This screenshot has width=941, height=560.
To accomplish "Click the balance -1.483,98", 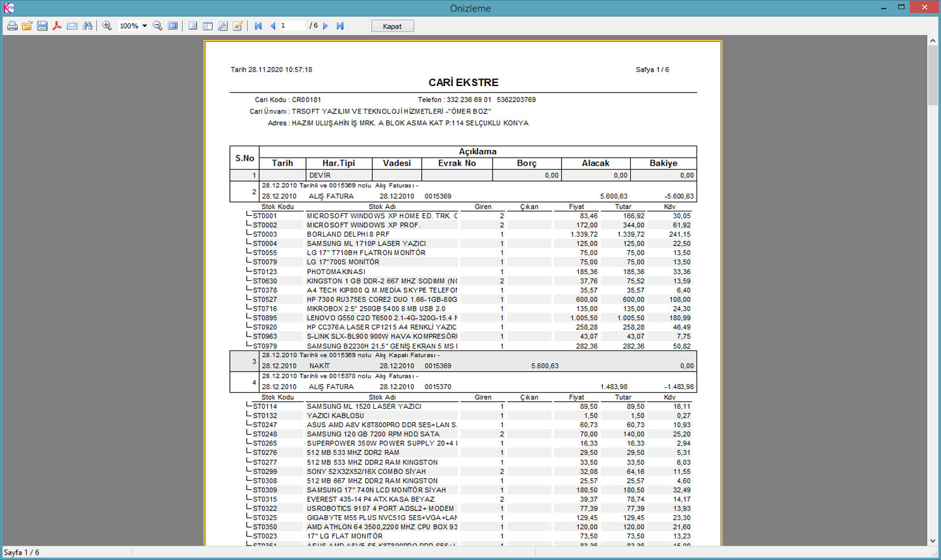I will [x=679, y=387].
